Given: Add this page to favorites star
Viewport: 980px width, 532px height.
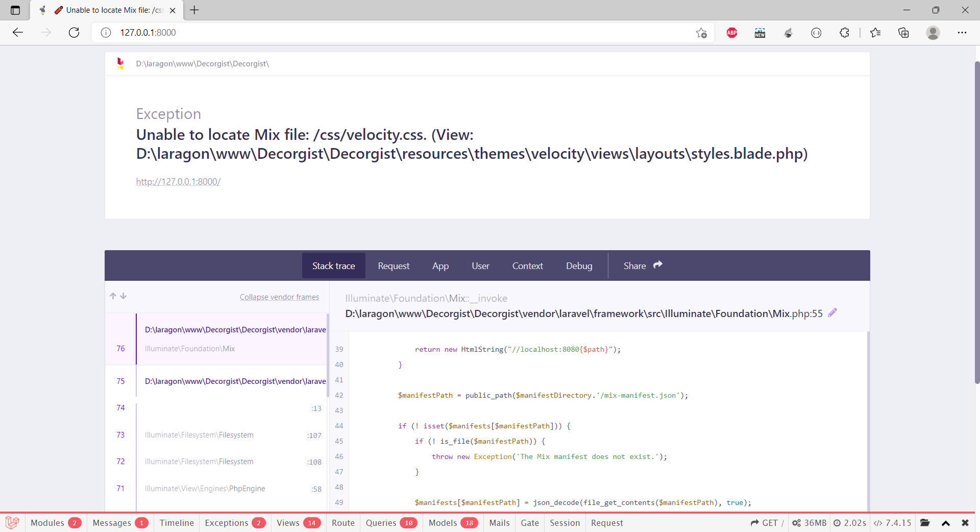Looking at the screenshot, I should [x=701, y=33].
